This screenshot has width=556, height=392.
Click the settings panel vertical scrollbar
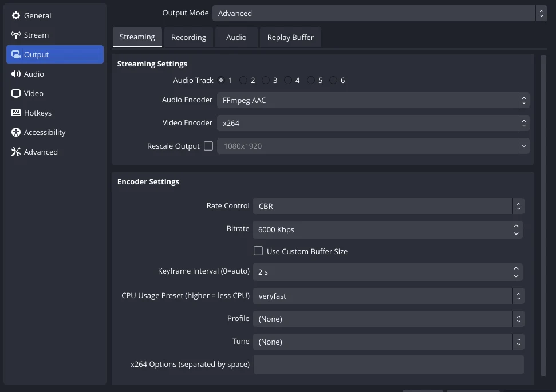(543, 215)
